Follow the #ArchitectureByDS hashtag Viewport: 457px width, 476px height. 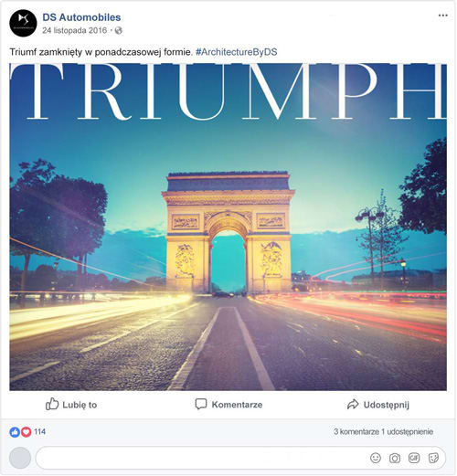pos(237,52)
